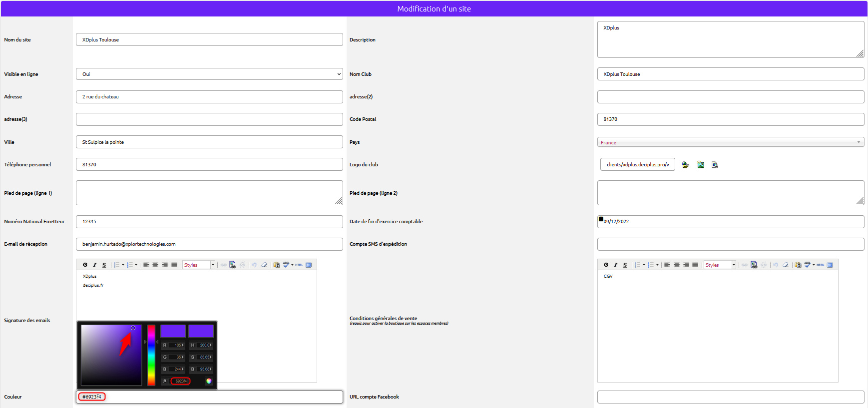Screen dimensions: 868x408
Task: Open the Visible en ligne dropdown
Action: coord(209,74)
